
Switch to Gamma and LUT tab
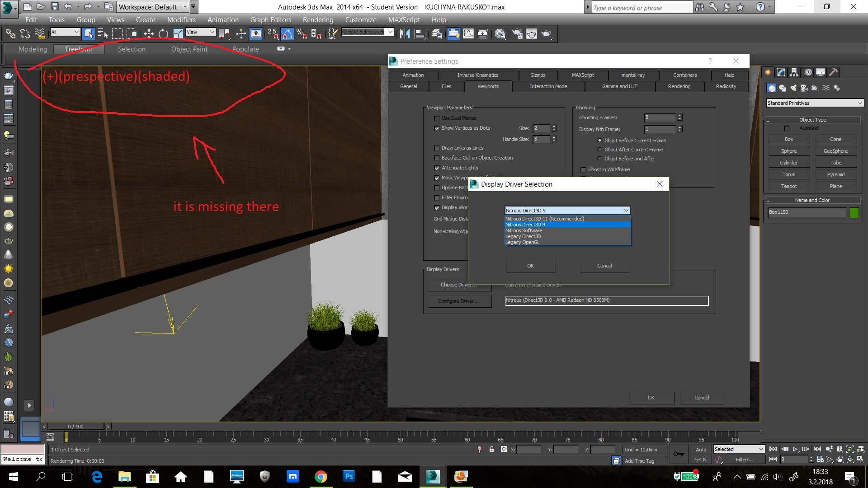(x=619, y=86)
